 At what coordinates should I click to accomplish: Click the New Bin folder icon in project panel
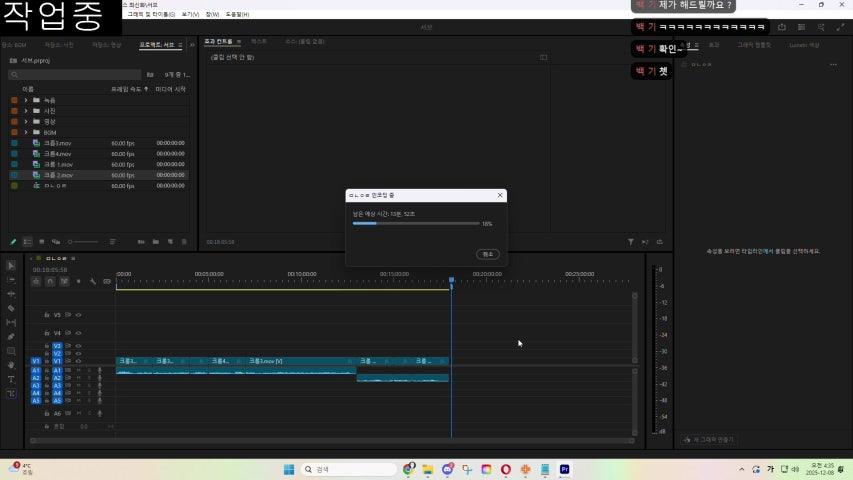(x=156, y=241)
